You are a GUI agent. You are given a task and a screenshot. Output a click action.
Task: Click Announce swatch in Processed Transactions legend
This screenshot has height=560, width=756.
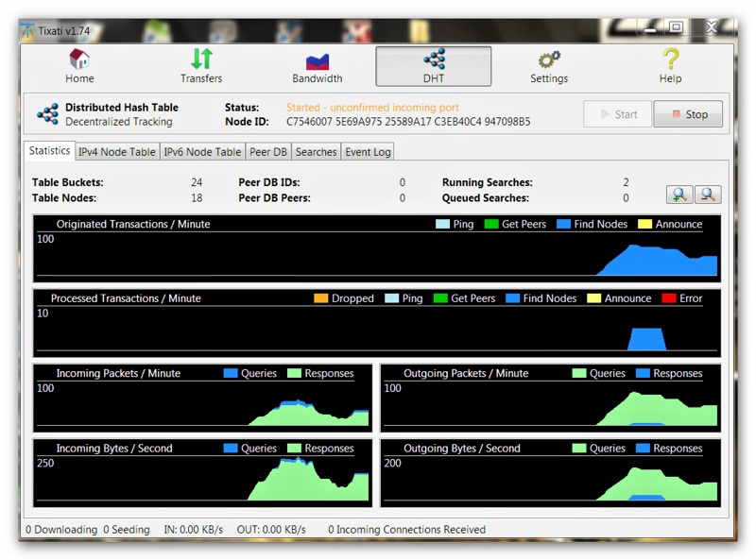(x=594, y=298)
